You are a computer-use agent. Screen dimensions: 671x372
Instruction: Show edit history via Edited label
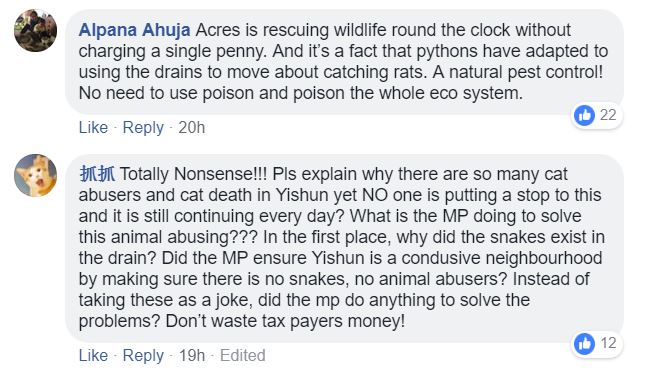pyautogui.click(x=243, y=355)
